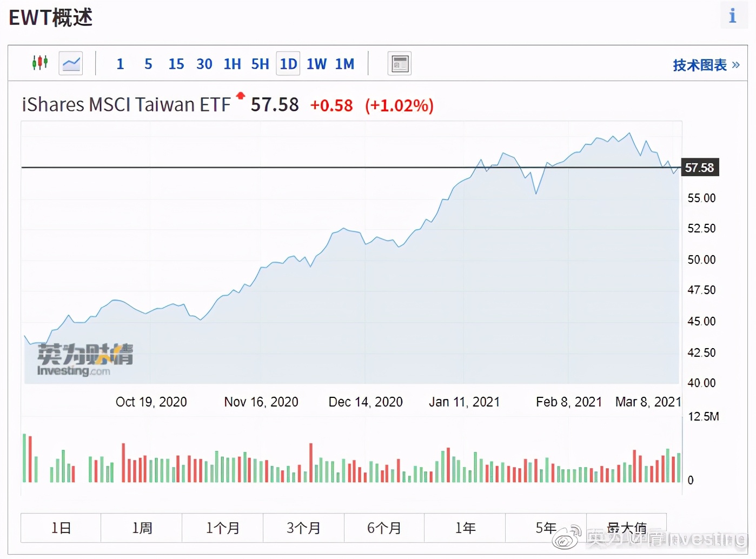Switch to candlestick chart view
Viewport: 756px width, 559px height.
pyautogui.click(x=40, y=63)
